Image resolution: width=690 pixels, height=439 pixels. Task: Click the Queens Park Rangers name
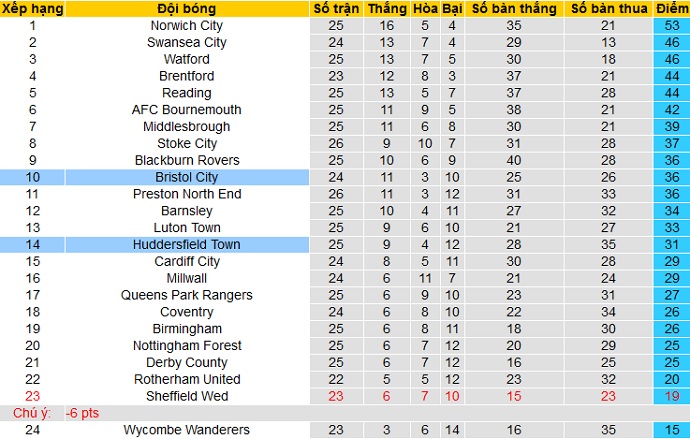tap(187, 295)
